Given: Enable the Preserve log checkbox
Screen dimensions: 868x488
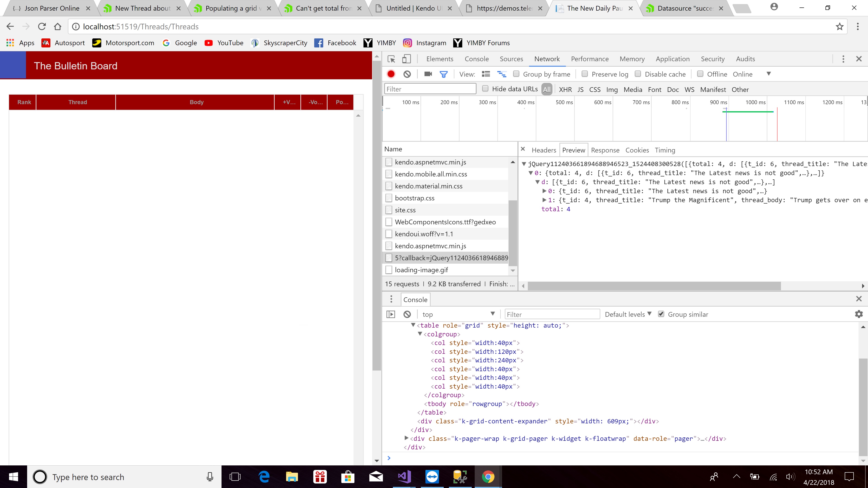Looking at the screenshot, I should (585, 74).
